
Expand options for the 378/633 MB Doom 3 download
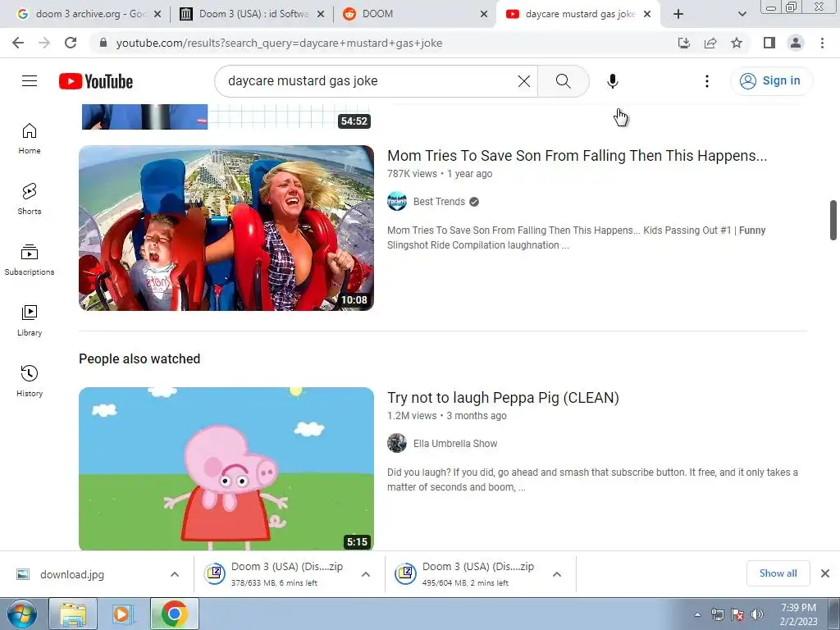[366, 574]
